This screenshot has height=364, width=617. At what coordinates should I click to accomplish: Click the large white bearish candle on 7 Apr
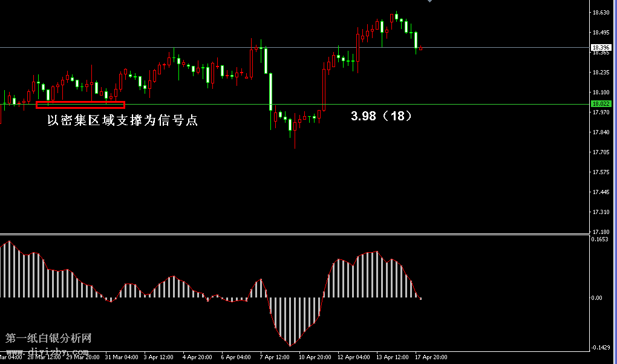[x=270, y=91]
